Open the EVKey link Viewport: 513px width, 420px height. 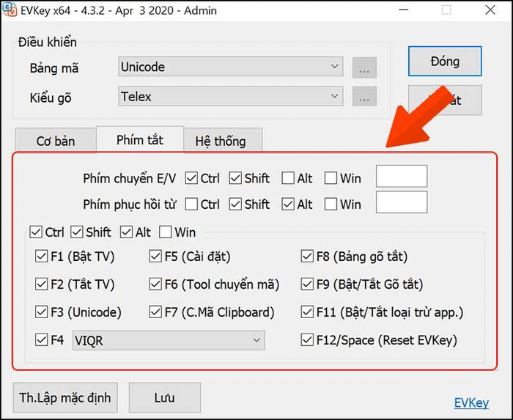(x=471, y=402)
